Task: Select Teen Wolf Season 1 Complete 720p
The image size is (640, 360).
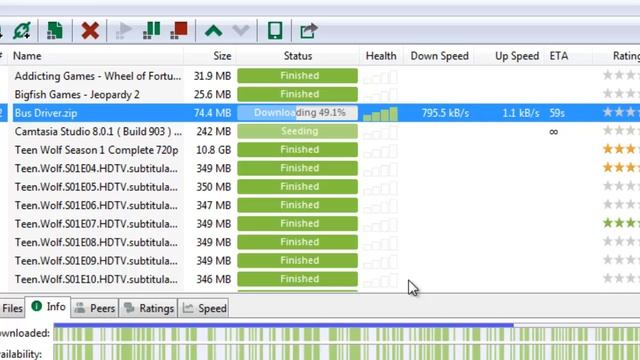Action: [x=96, y=150]
